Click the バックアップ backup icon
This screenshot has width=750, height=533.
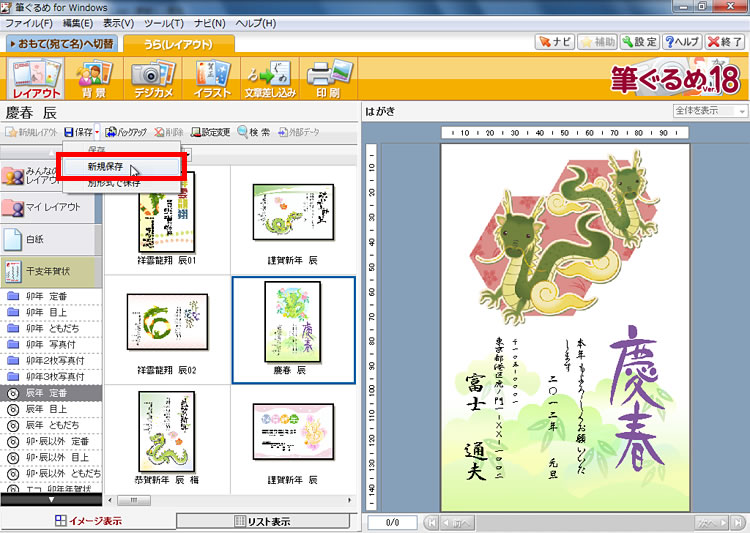coord(126,132)
